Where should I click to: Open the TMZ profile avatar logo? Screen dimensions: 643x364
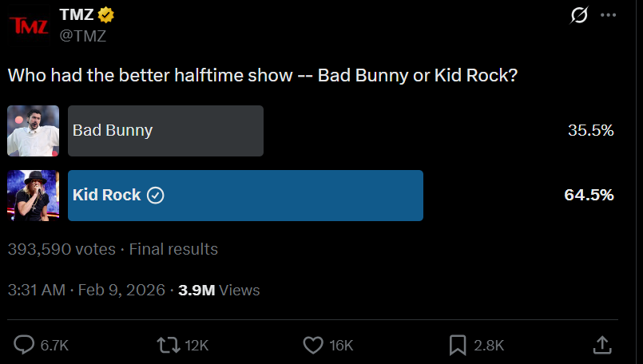click(29, 26)
